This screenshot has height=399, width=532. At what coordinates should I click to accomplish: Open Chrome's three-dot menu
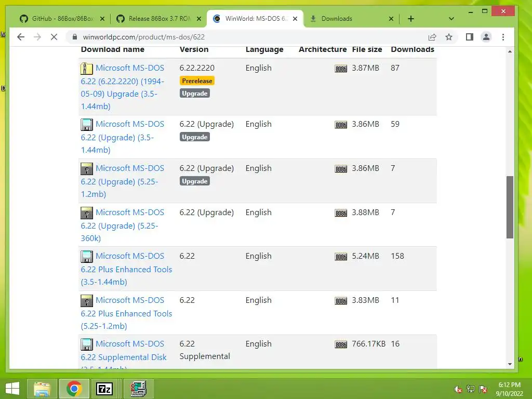pos(503,37)
